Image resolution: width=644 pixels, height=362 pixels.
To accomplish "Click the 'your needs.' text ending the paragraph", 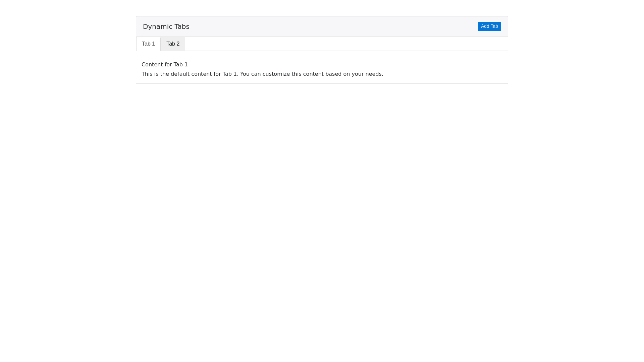I will [367, 74].
